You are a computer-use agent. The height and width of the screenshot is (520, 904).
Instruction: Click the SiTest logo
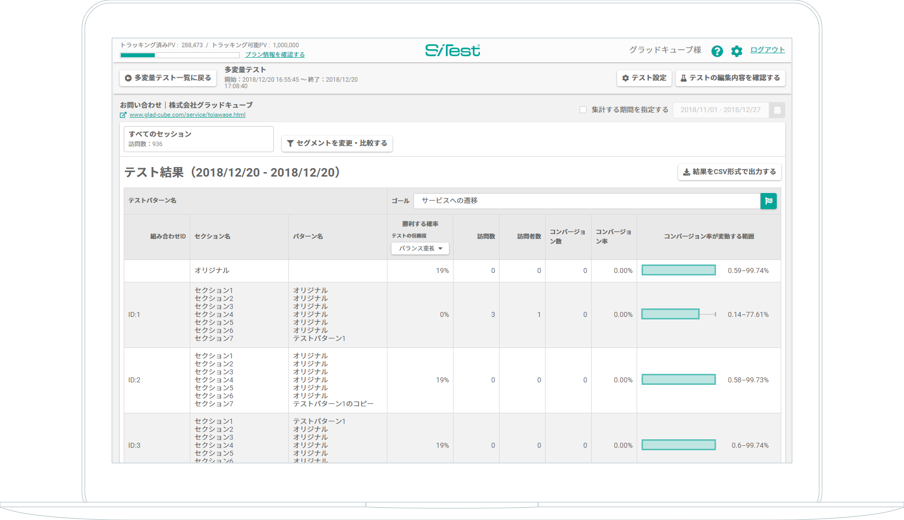point(452,50)
